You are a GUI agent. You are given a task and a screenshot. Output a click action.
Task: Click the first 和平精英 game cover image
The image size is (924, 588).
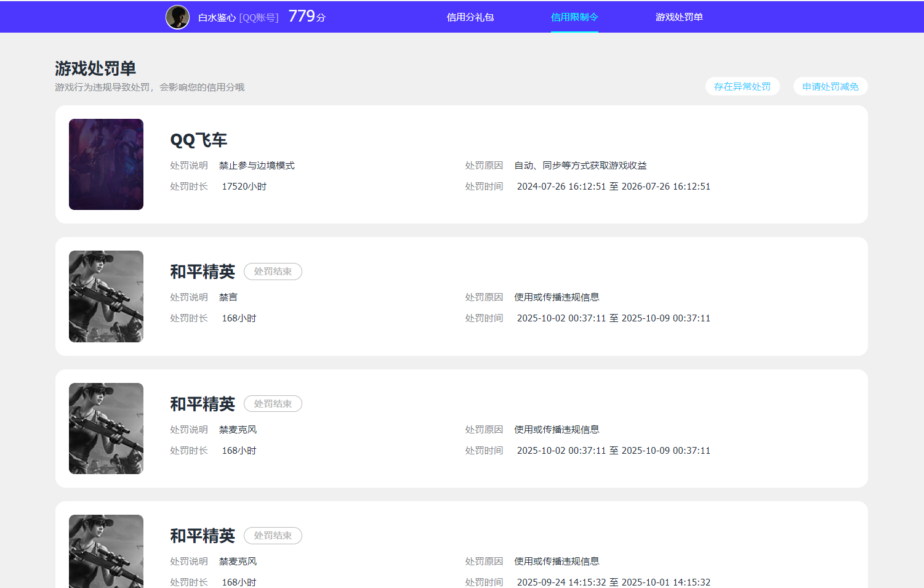[x=106, y=296]
